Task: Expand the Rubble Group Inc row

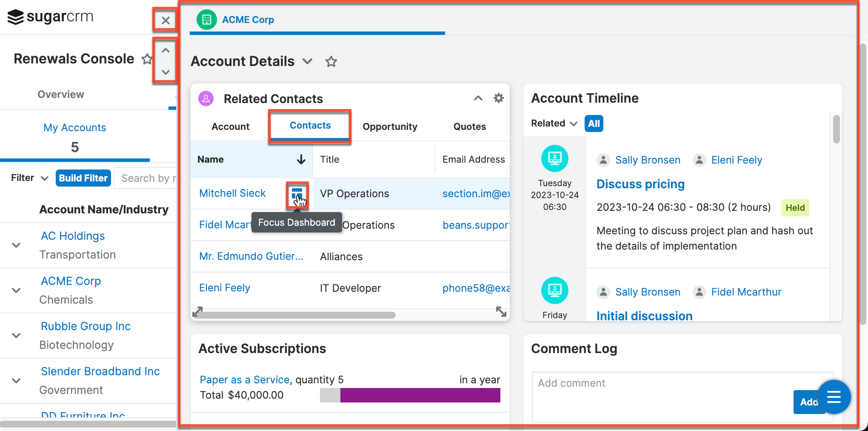Action: pos(16,336)
